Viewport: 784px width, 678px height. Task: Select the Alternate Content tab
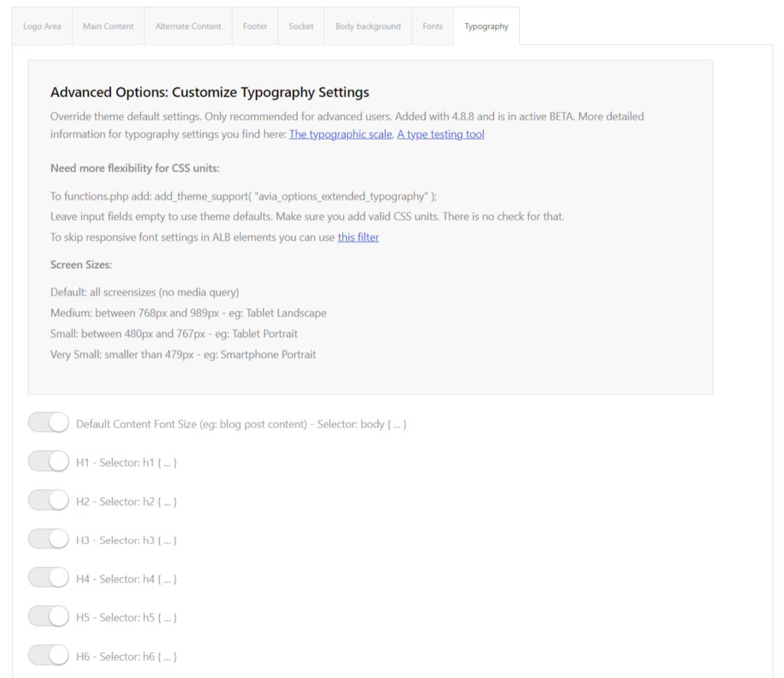point(188,26)
